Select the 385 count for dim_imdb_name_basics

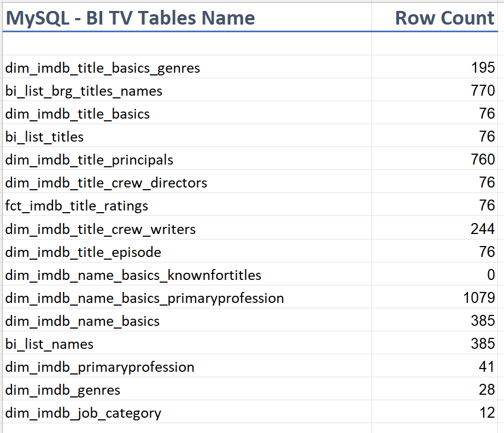(435, 320)
